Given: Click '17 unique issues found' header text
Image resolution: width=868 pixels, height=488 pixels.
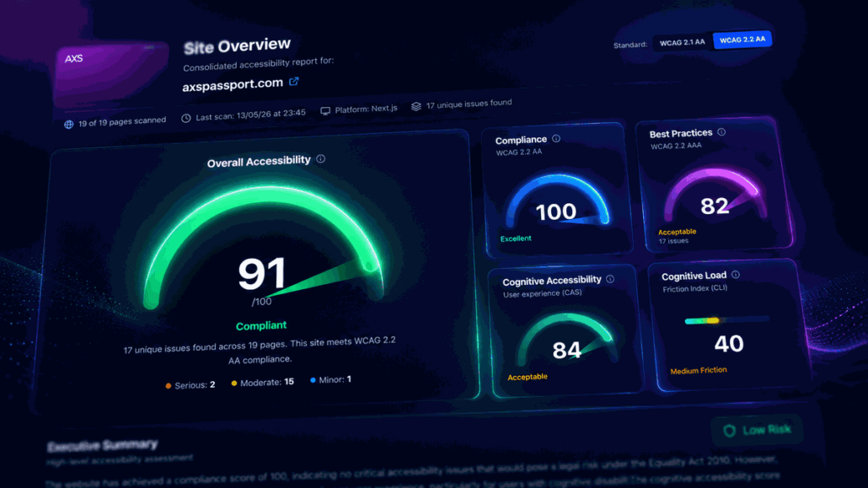Looking at the screenshot, I should [x=469, y=105].
